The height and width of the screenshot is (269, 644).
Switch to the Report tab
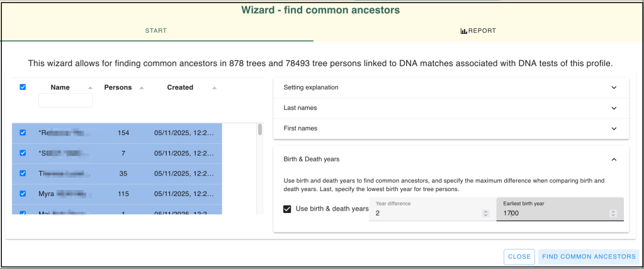[478, 31]
